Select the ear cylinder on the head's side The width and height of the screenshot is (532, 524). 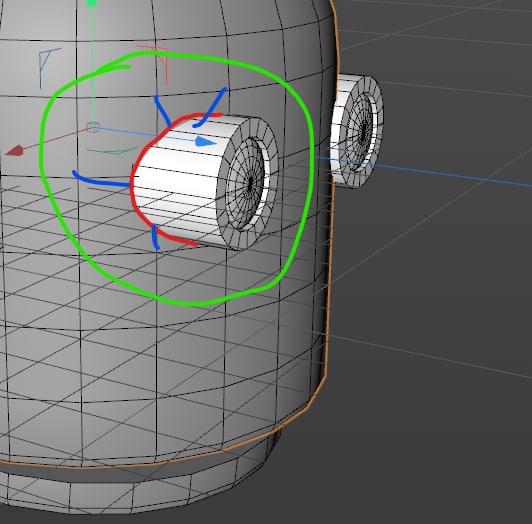(x=357, y=131)
